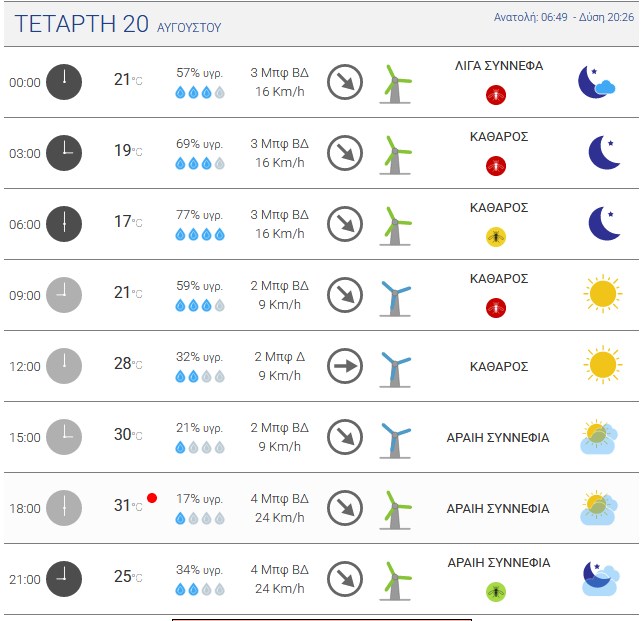The image size is (642, 621).
Task: Click the east wind arrow at 12:00
Action: pyautogui.click(x=345, y=366)
